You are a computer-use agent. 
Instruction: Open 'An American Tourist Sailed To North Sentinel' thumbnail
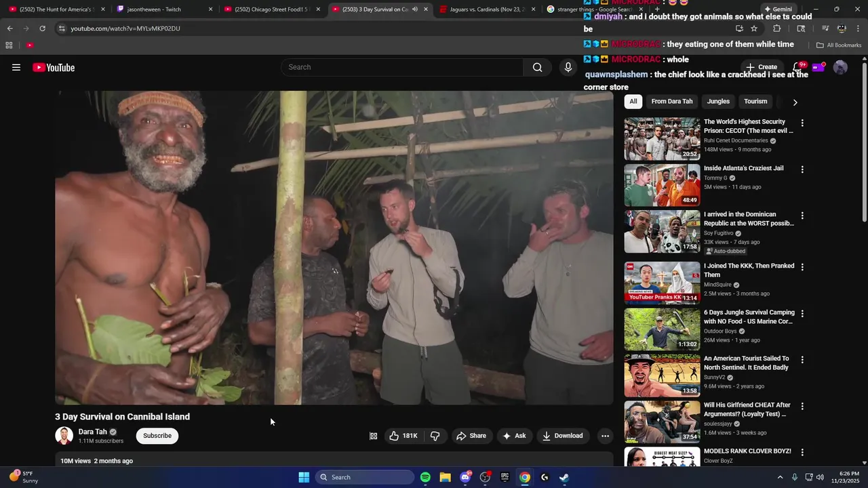pyautogui.click(x=662, y=375)
